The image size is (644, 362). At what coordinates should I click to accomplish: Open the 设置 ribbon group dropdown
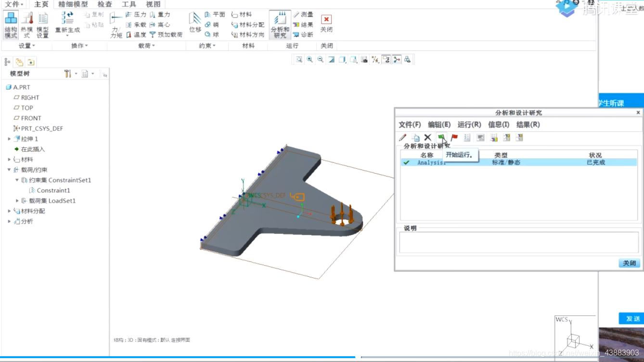click(x=26, y=46)
